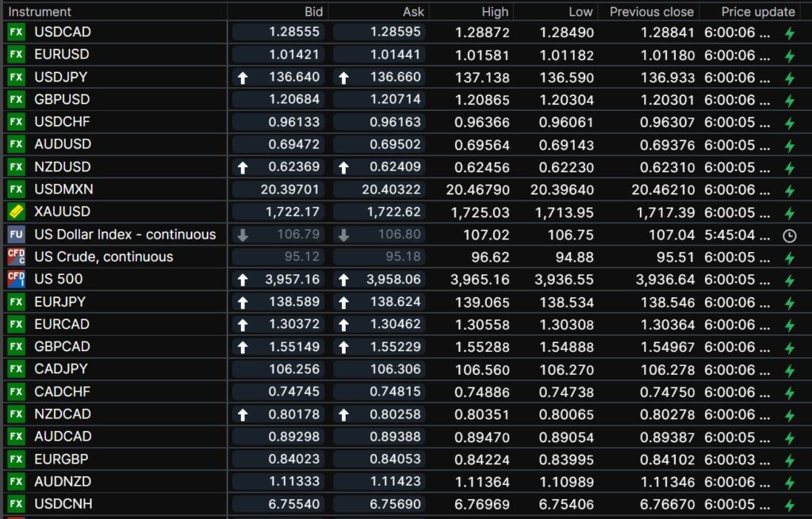Sort by the Instrument column header
812x519 pixels.
coord(40,12)
